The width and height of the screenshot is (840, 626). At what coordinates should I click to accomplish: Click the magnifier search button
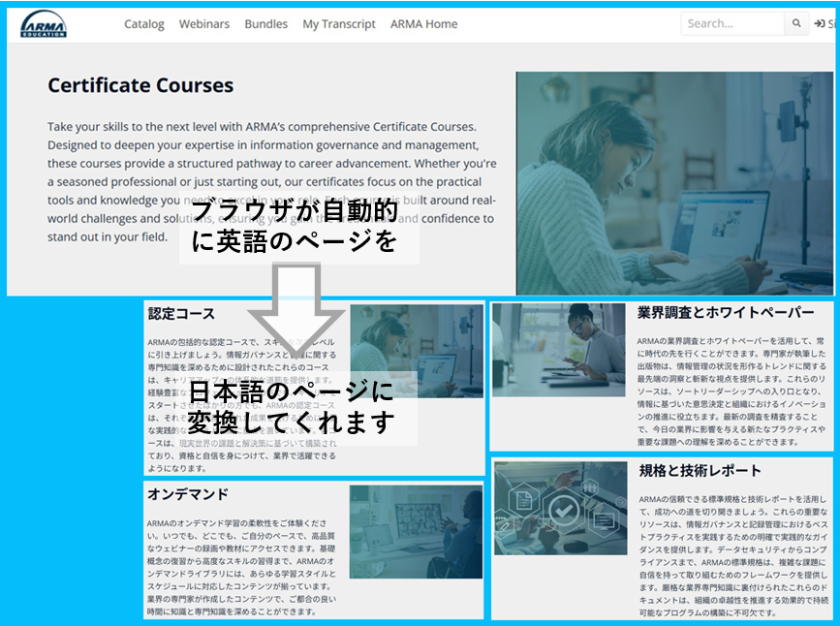[x=796, y=23]
